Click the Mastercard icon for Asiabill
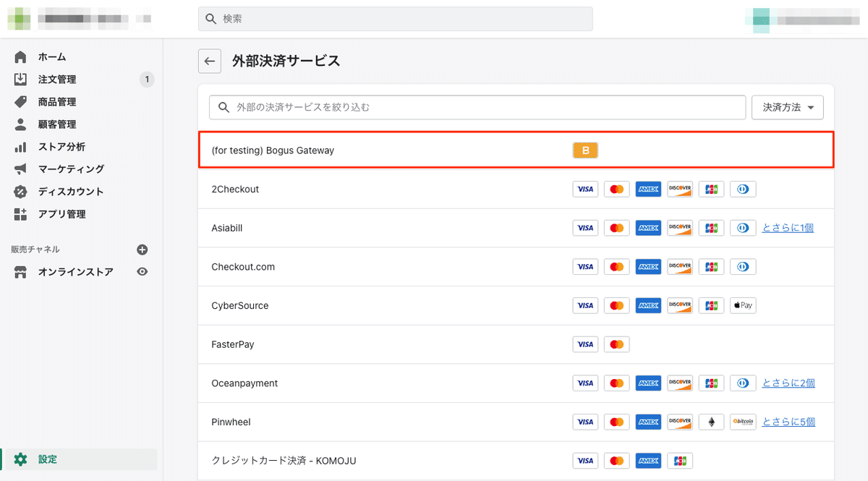Screen dimensions: 868x481 (x=617, y=228)
